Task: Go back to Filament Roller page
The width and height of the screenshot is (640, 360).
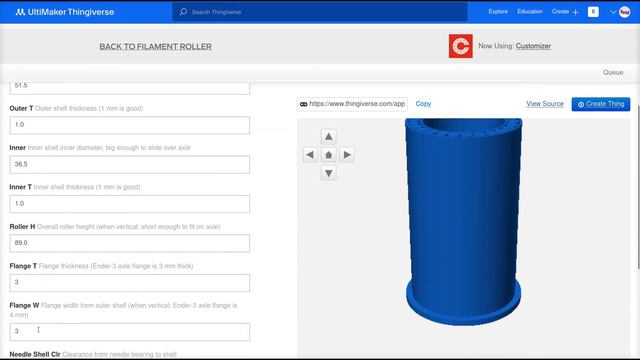Action: coord(156,47)
